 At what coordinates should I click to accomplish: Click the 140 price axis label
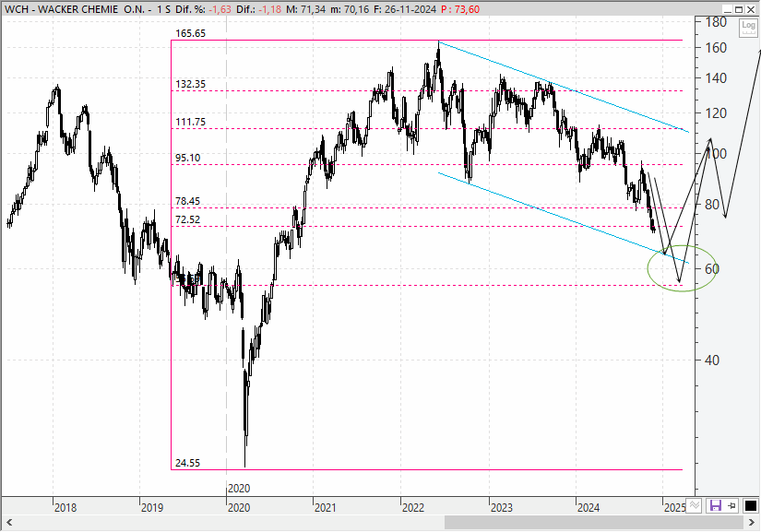click(x=716, y=78)
